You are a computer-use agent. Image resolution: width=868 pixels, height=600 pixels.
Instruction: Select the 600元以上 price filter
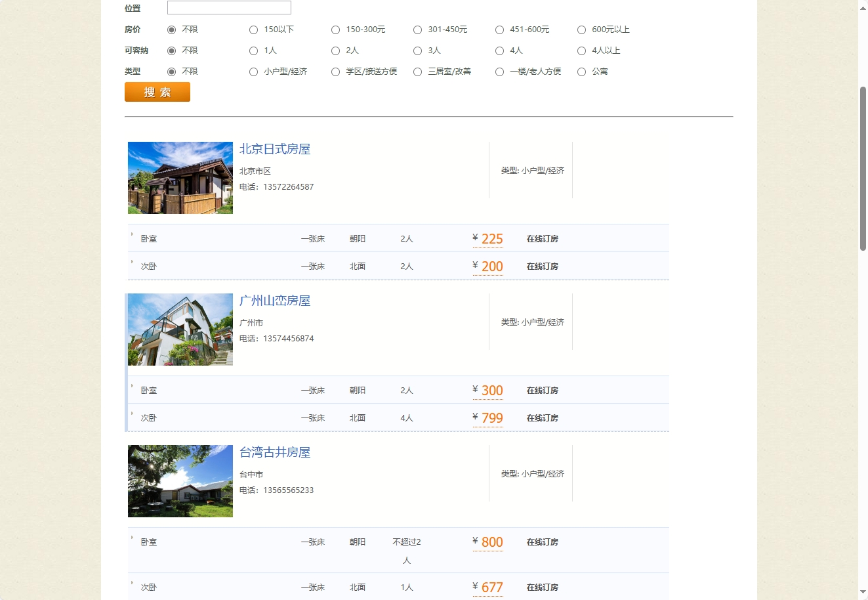point(581,30)
